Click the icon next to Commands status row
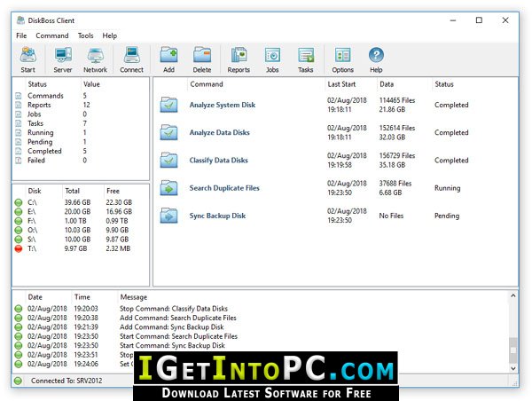The image size is (532, 401). click(x=19, y=96)
